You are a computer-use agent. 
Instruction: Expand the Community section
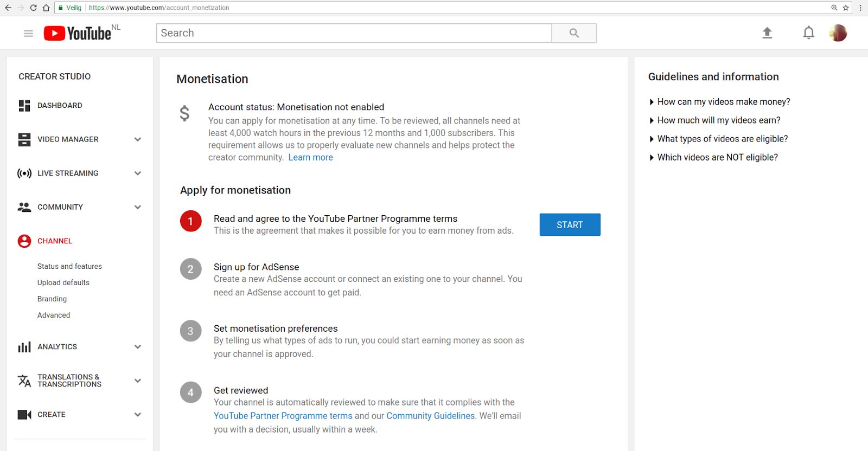(138, 207)
